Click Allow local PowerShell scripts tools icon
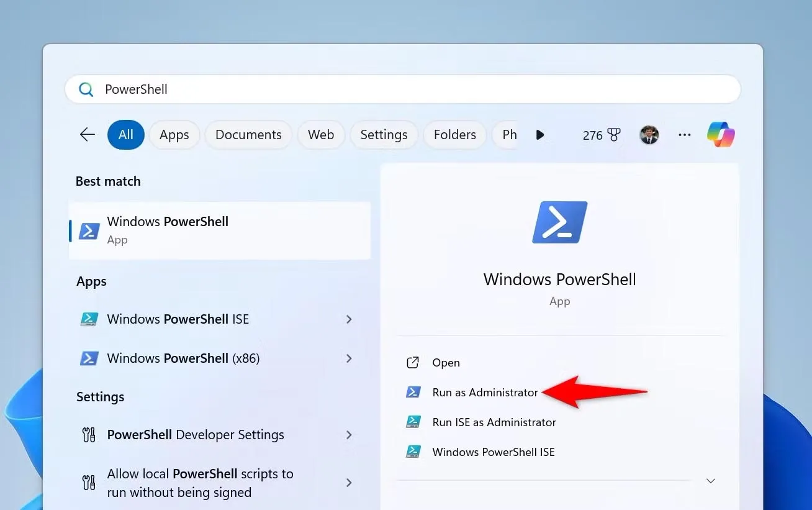 (89, 482)
